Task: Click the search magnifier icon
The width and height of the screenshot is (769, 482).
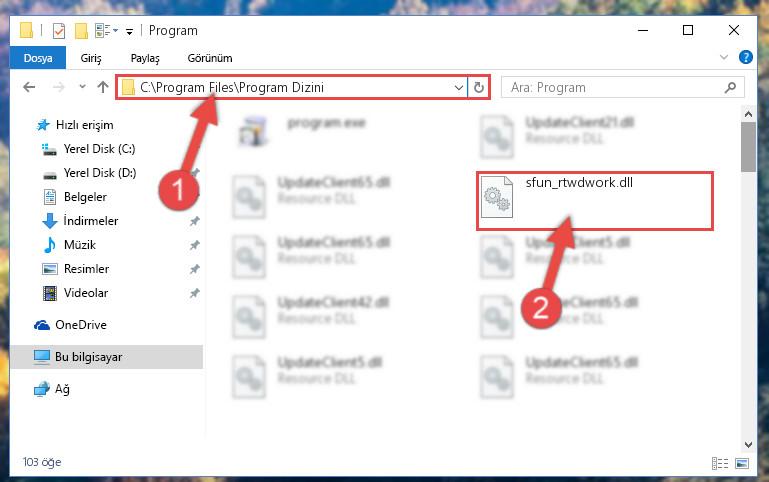Action: (730, 88)
